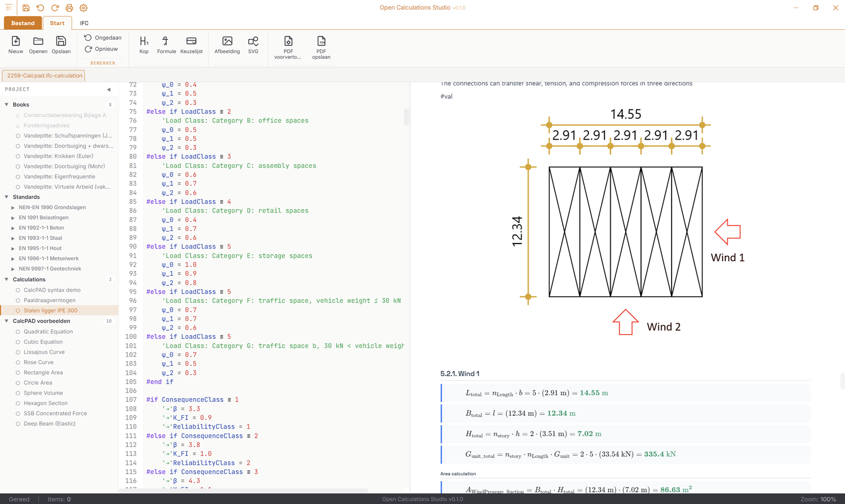Viewport: 845px width, 504px height.
Task: Open Rose Curve example
Action: tap(59, 362)
